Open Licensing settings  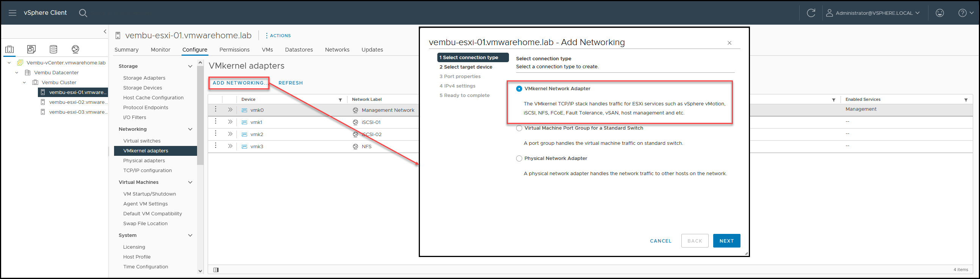(x=134, y=247)
